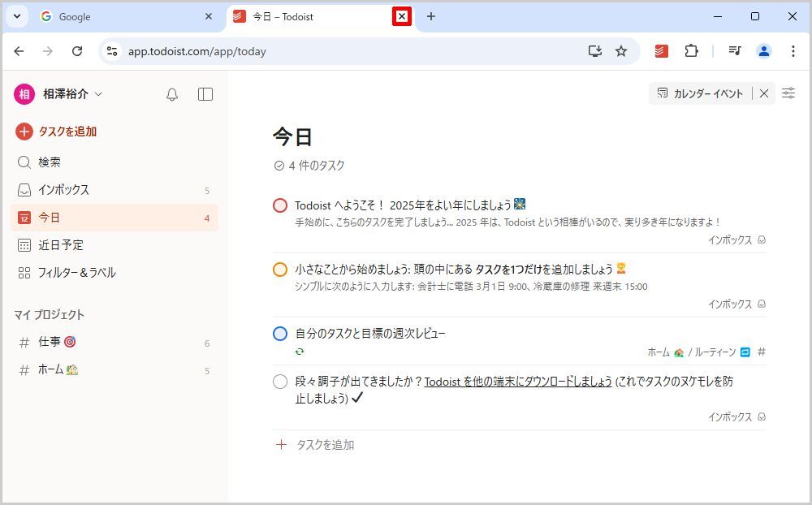
Task: Follow the Todoist download link
Action: [x=518, y=382]
